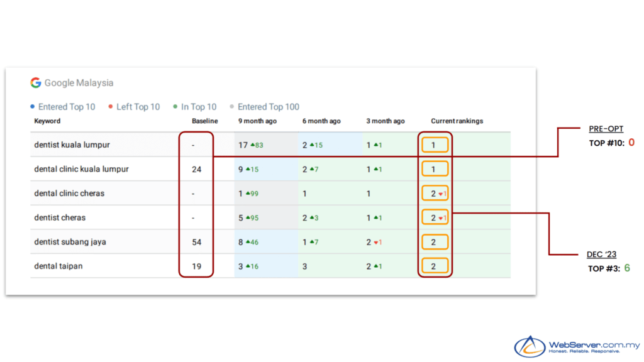Click the blue Entered Top 10 legend dot
This screenshot has width=644, height=362.
(33, 107)
